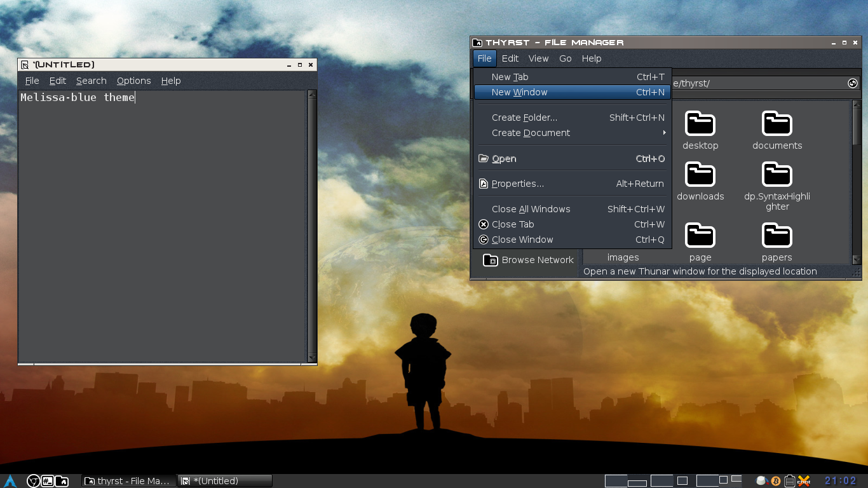Open Options menu in the Untitled editor
The width and height of the screenshot is (868, 488).
tap(133, 81)
